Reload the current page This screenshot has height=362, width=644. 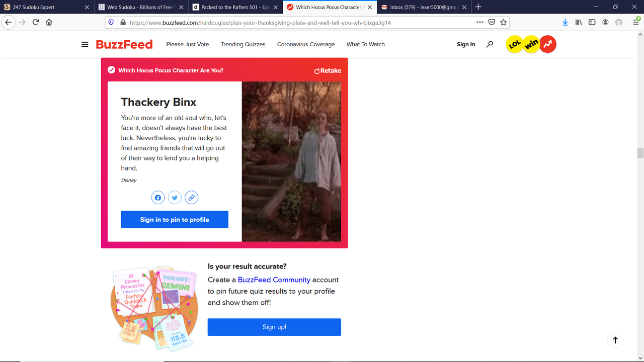pos(36,22)
